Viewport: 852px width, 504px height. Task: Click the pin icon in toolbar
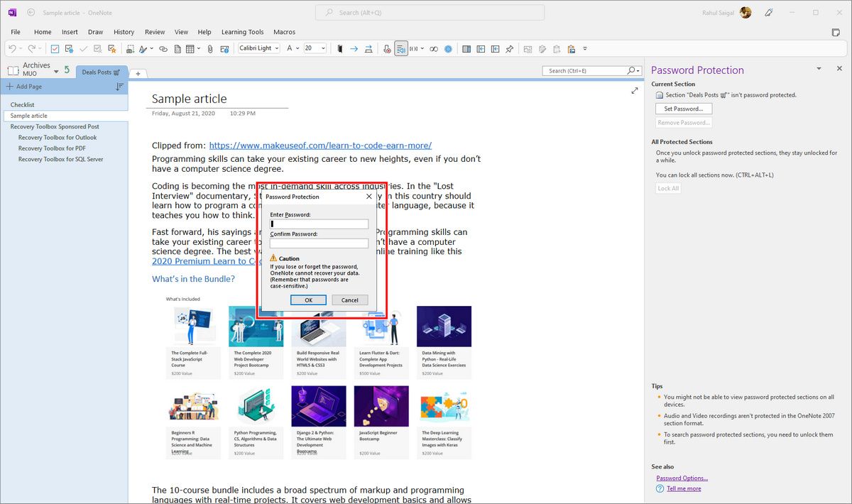click(x=509, y=49)
